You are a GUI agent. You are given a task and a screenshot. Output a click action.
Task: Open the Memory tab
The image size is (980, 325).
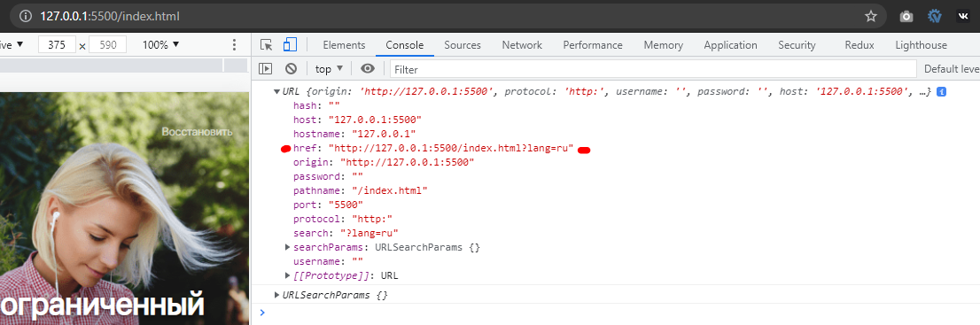click(663, 45)
